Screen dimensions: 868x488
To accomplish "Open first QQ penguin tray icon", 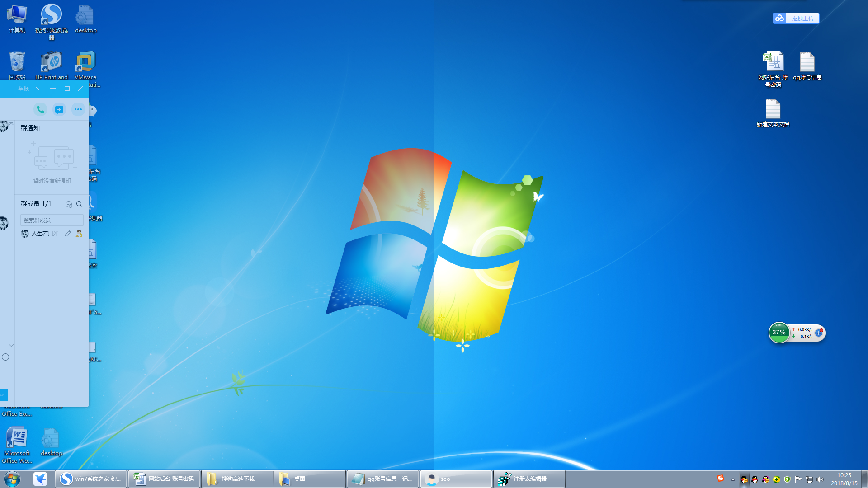I will 744,479.
